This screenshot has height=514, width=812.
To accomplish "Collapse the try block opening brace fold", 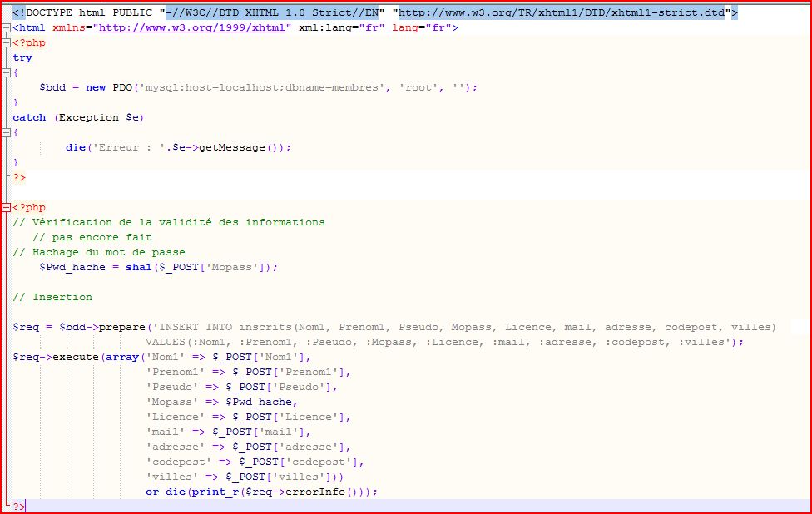I will (x=6, y=72).
